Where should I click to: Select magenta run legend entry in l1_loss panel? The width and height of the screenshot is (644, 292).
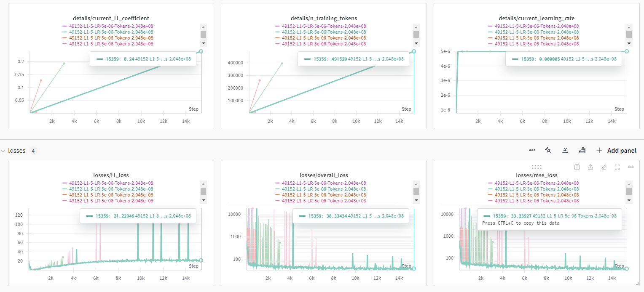click(108, 183)
